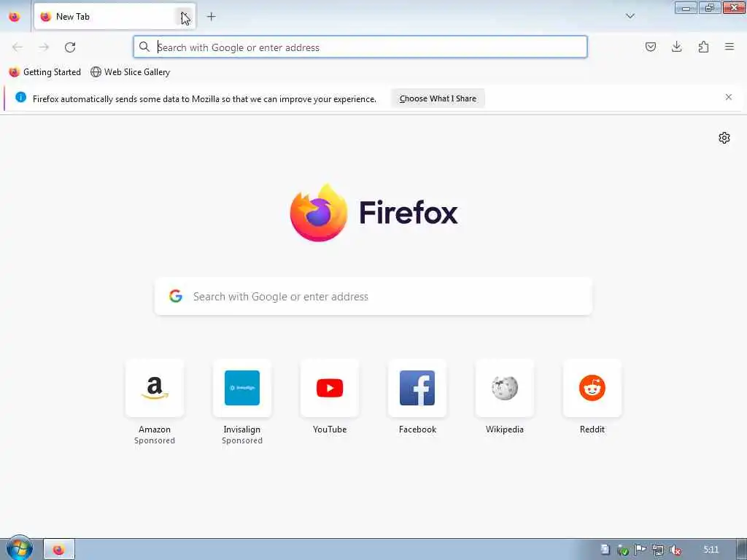Click the Google G logo in search box
Image resolution: width=747 pixels, height=560 pixels.
pyautogui.click(x=176, y=296)
